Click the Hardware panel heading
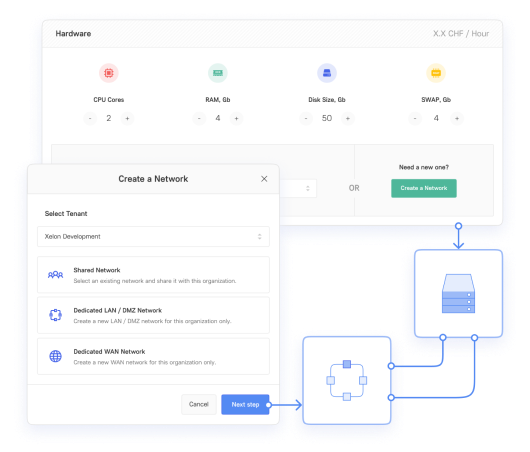Image resolution: width=530 pixels, height=452 pixels. click(73, 34)
